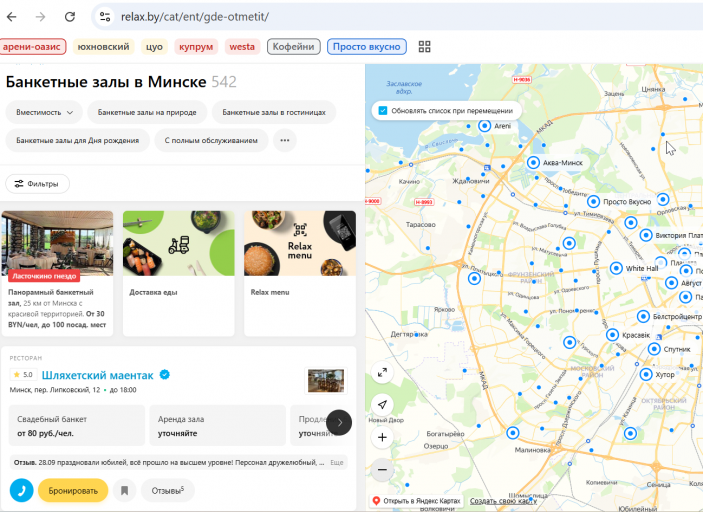Go back to the previous page
The image size is (703, 512).
coord(12,17)
